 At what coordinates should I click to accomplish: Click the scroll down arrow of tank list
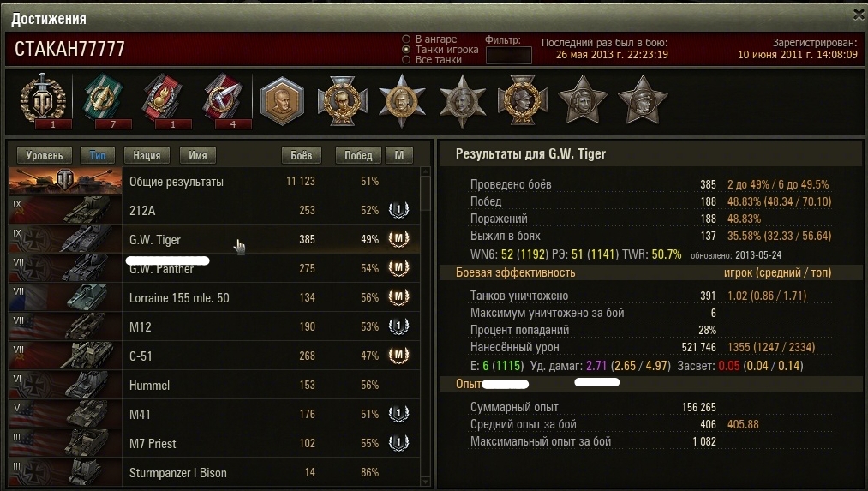[425, 481]
